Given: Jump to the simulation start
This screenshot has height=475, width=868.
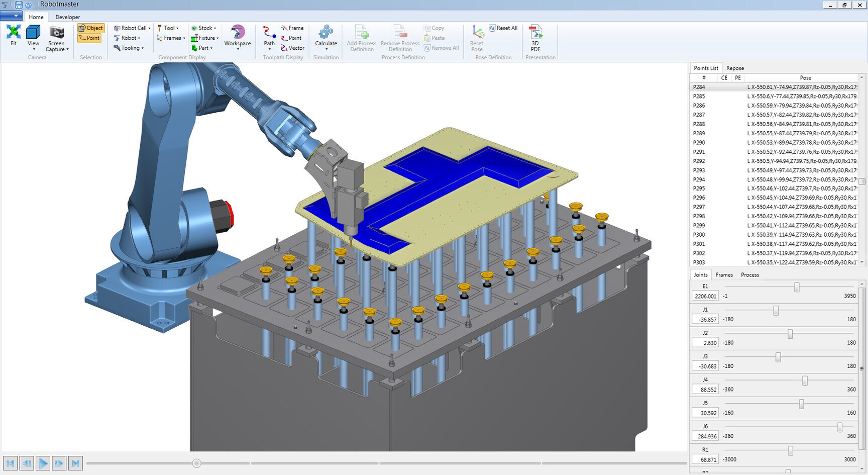Looking at the screenshot, I should 10,463.
